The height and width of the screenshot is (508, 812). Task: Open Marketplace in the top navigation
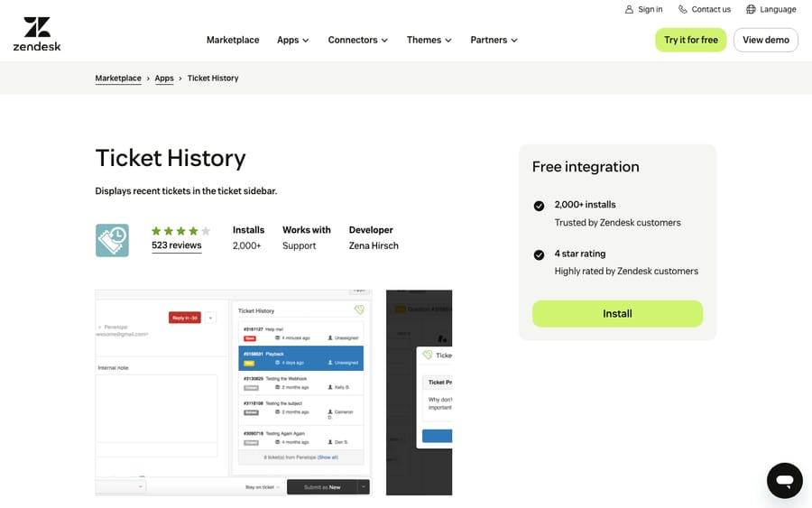(x=233, y=40)
